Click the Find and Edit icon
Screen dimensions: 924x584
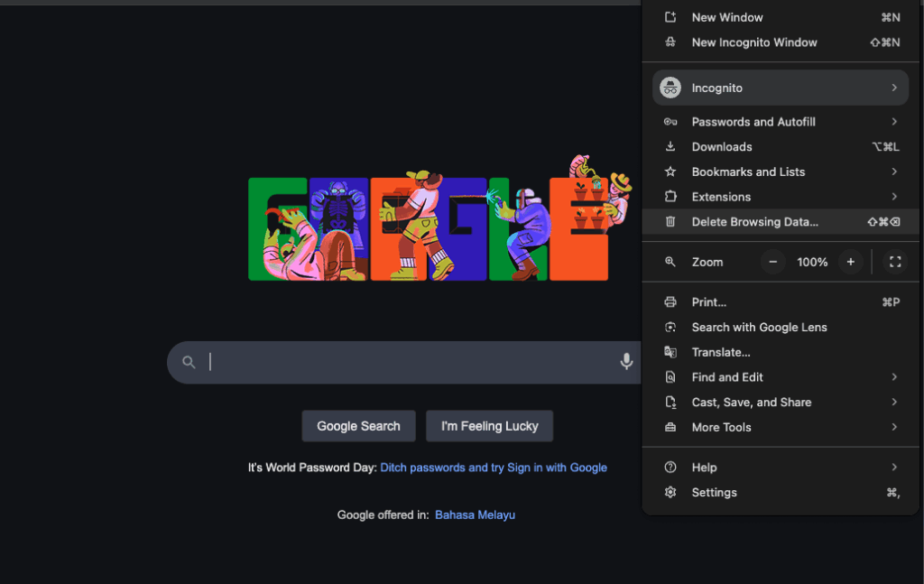pyautogui.click(x=670, y=377)
